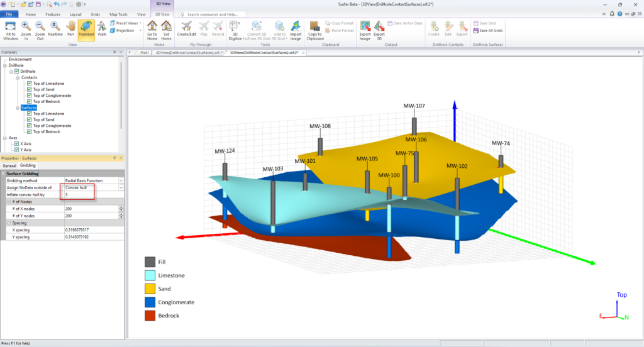Uncheck Top of Limestone under Contacts
The width and height of the screenshot is (644, 347).
pyautogui.click(x=29, y=84)
